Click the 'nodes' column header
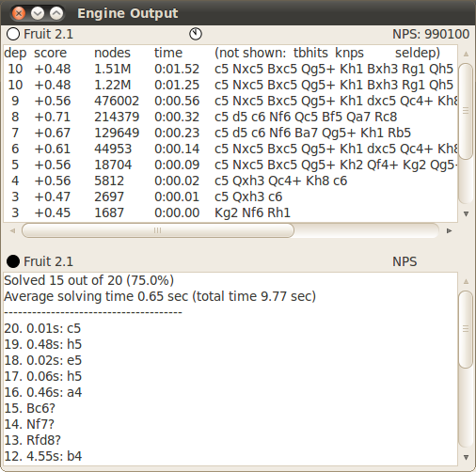The width and height of the screenshot is (476, 472). point(112,53)
